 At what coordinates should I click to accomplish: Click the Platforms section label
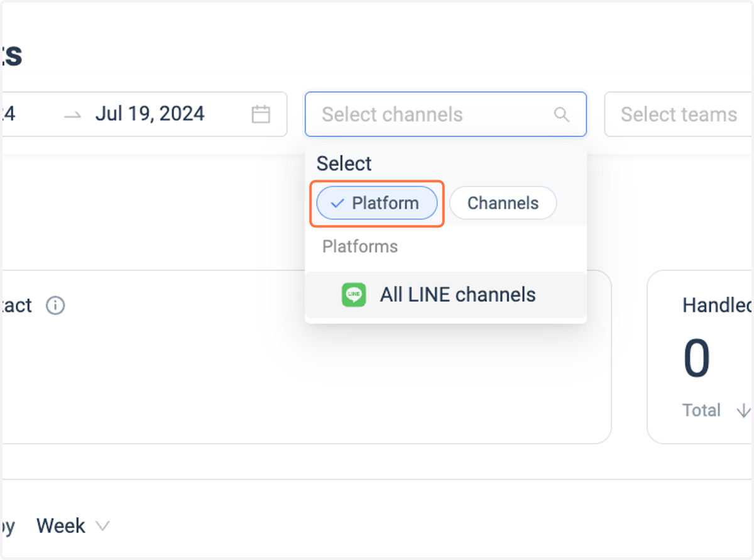pos(360,246)
